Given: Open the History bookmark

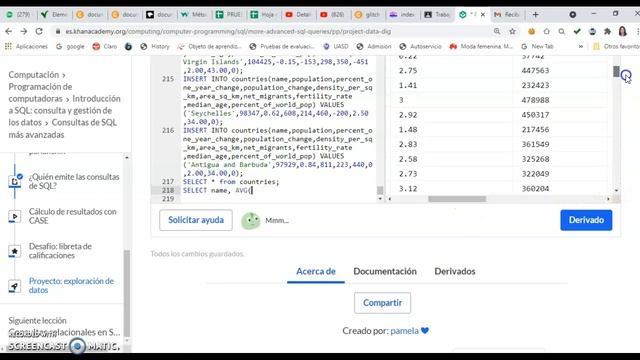Looking at the screenshot, I should (155, 47).
